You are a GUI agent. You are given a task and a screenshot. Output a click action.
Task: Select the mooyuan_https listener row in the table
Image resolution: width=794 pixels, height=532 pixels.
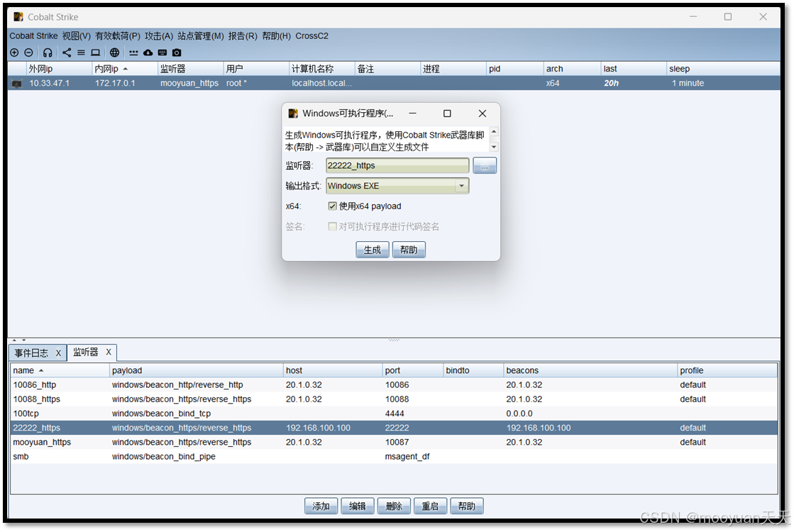(x=394, y=443)
